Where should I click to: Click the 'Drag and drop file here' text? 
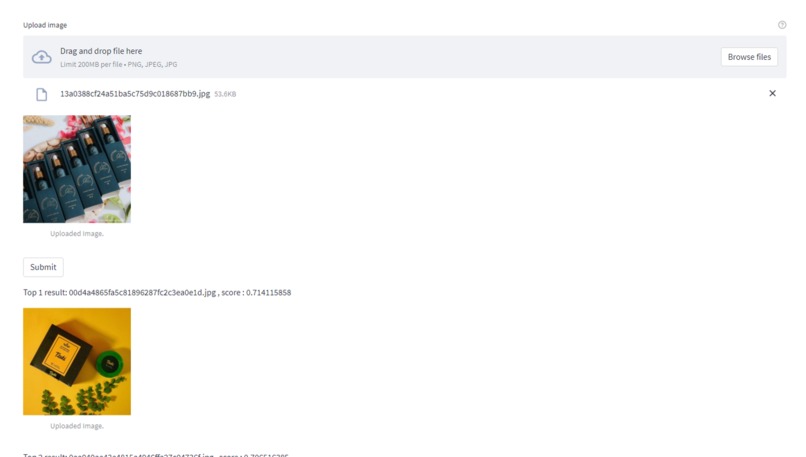[x=101, y=51]
